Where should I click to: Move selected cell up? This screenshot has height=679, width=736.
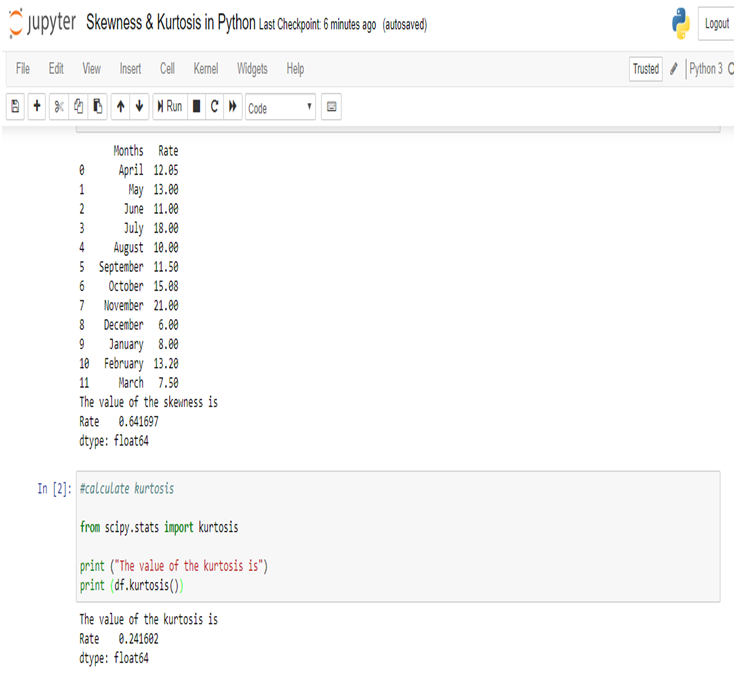[121, 107]
